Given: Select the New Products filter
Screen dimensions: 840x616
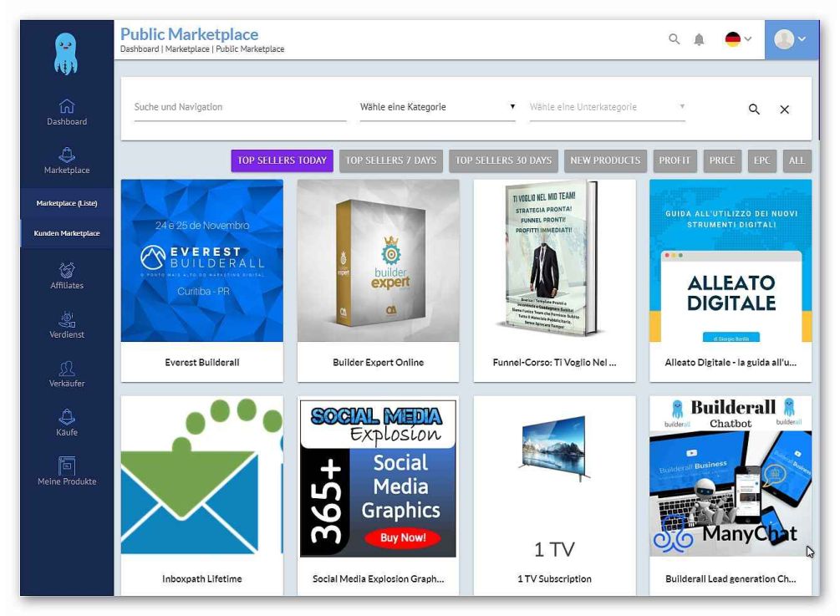Looking at the screenshot, I should coord(605,160).
